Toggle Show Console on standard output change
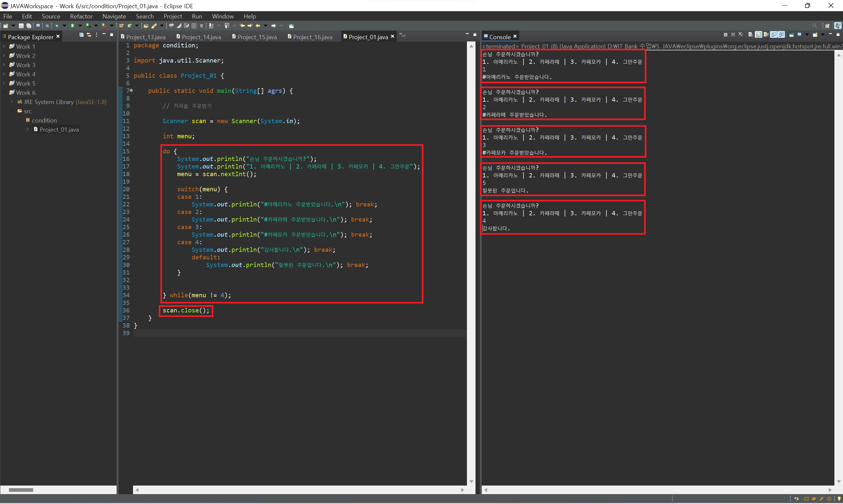 [x=774, y=35]
